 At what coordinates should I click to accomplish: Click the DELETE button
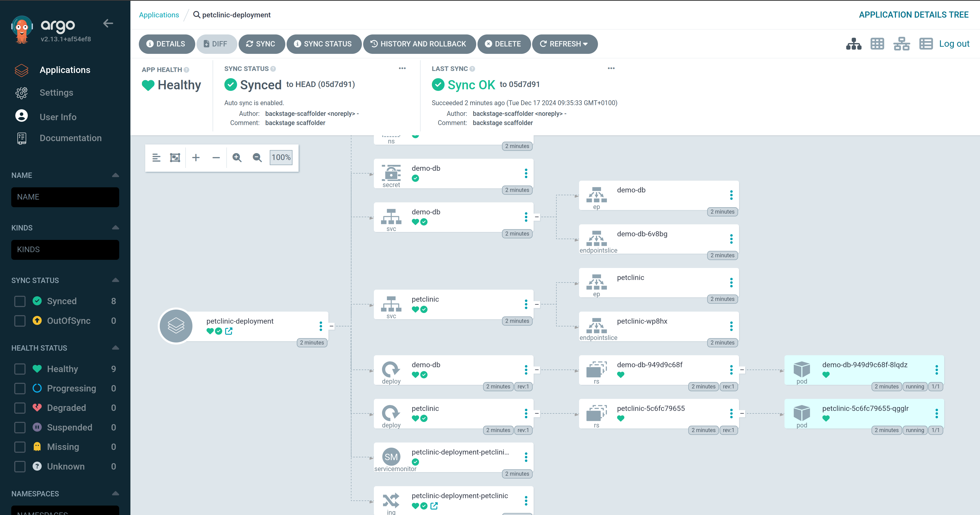504,44
